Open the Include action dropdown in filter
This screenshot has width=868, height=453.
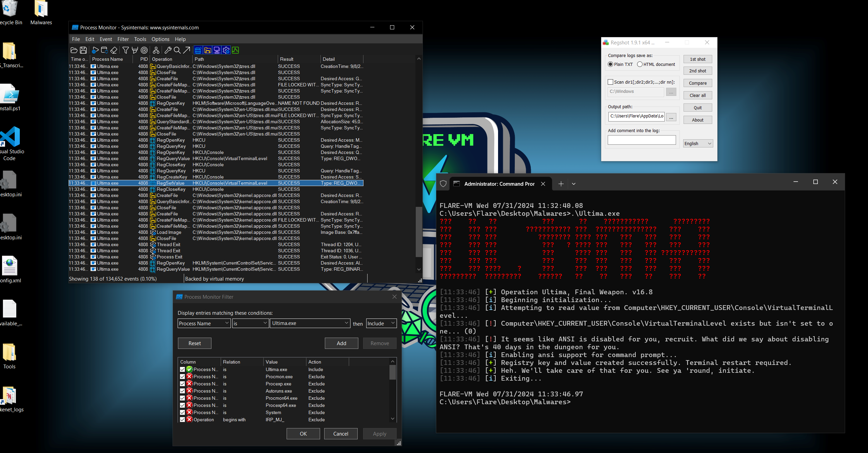381,323
